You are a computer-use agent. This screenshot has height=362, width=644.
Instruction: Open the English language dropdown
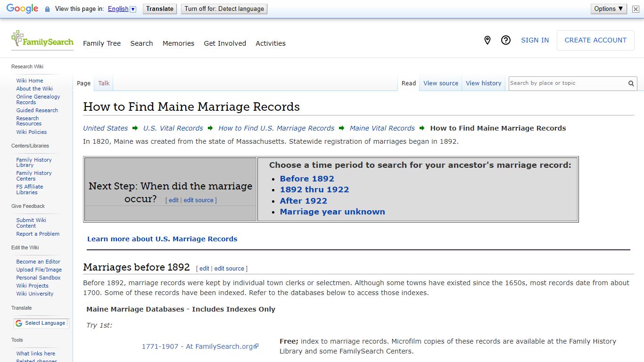click(122, 9)
